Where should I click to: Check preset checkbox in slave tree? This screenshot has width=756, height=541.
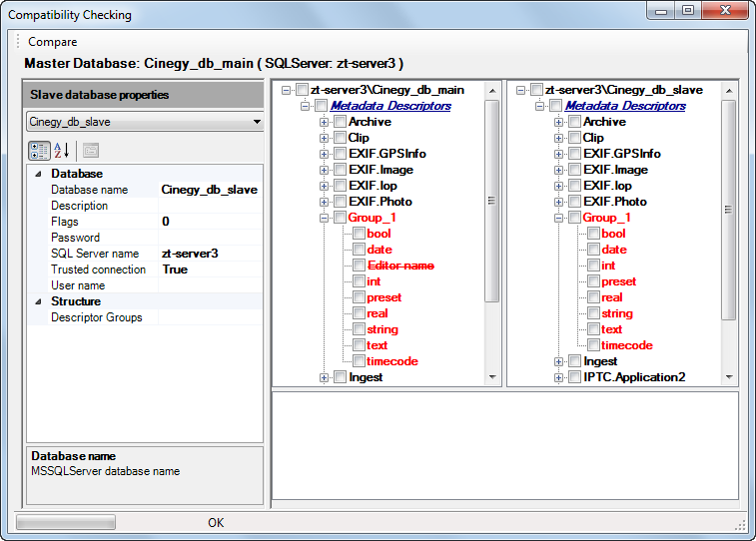[x=593, y=281]
